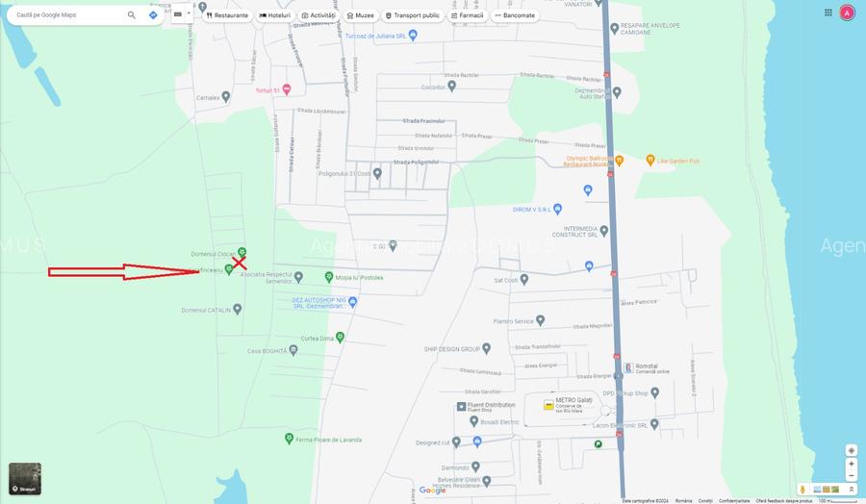The width and height of the screenshot is (866, 504).
Task: Click the METRO Galați store marker
Action: click(x=548, y=405)
